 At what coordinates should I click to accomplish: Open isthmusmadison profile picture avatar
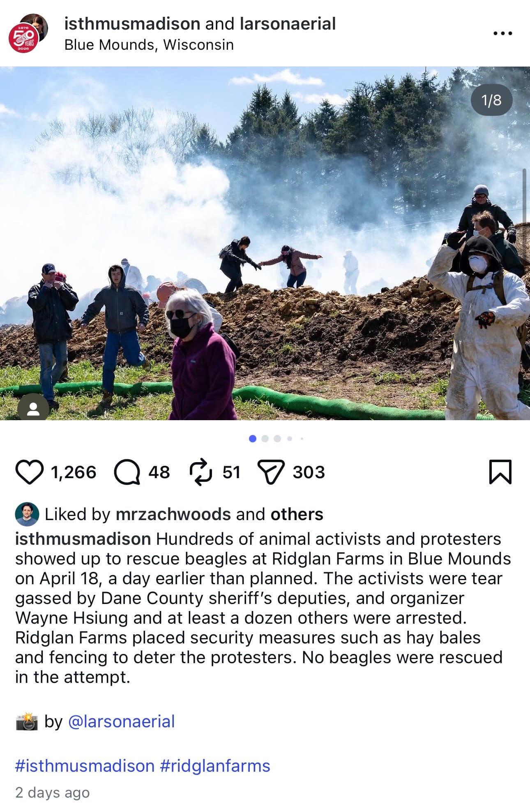tap(28, 33)
